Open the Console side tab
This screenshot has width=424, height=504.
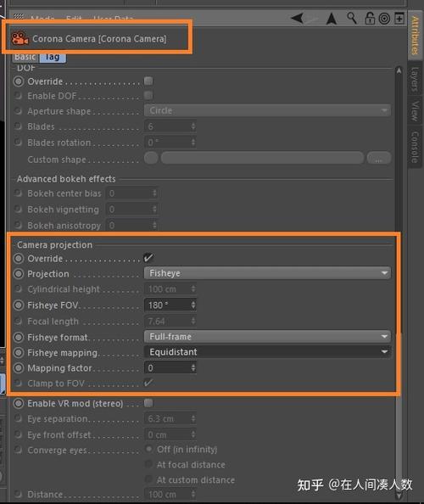(x=415, y=147)
